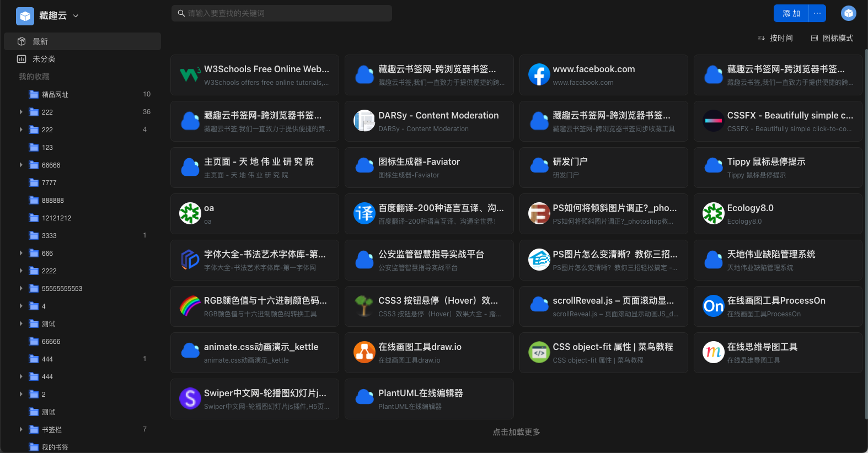Open the 7777 folder
868x453 pixels.
(x=49, y=182)
